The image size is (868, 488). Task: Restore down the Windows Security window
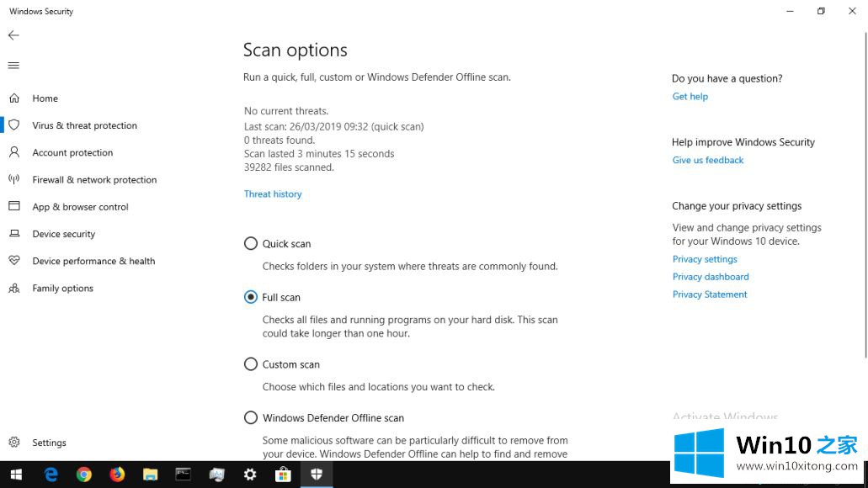click(x=821, y=11)
